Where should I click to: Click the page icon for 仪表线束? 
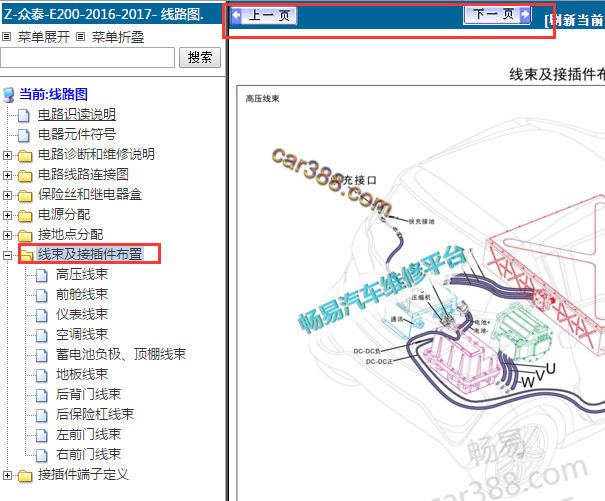pyautogui.click(x=42, y=315)
